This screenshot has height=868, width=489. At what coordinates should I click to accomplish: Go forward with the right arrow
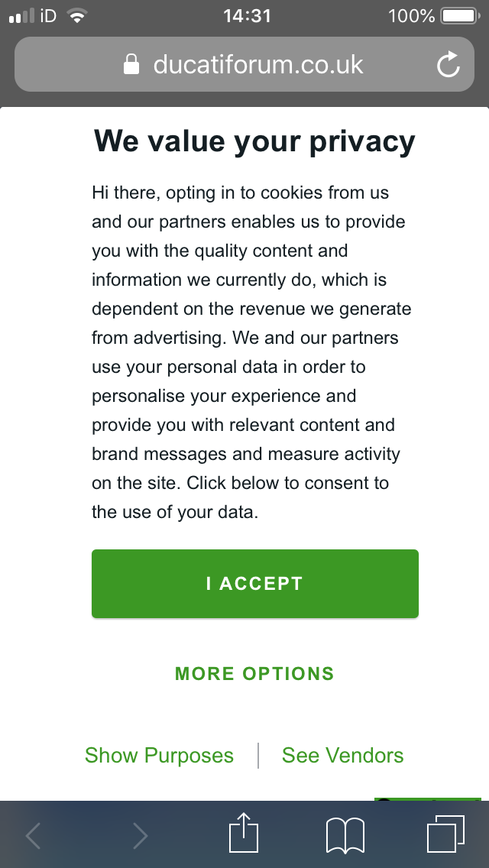139,836
